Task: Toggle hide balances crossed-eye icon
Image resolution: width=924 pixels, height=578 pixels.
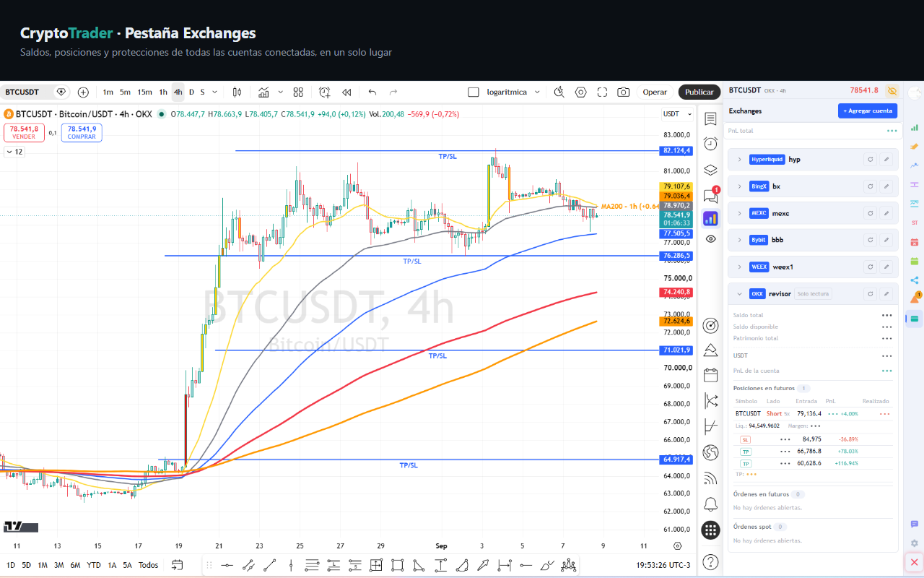Action: pyautogui.click(x=892, y=91)
